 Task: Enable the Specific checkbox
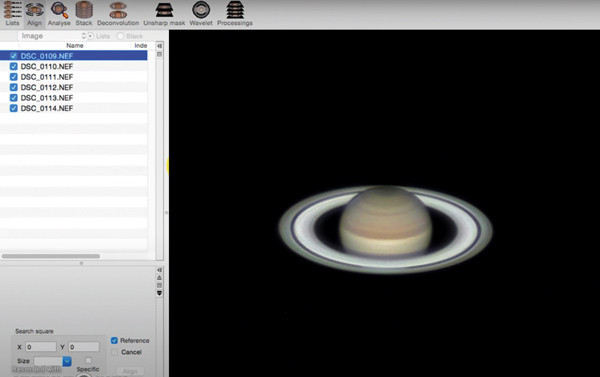pos(88,361)
